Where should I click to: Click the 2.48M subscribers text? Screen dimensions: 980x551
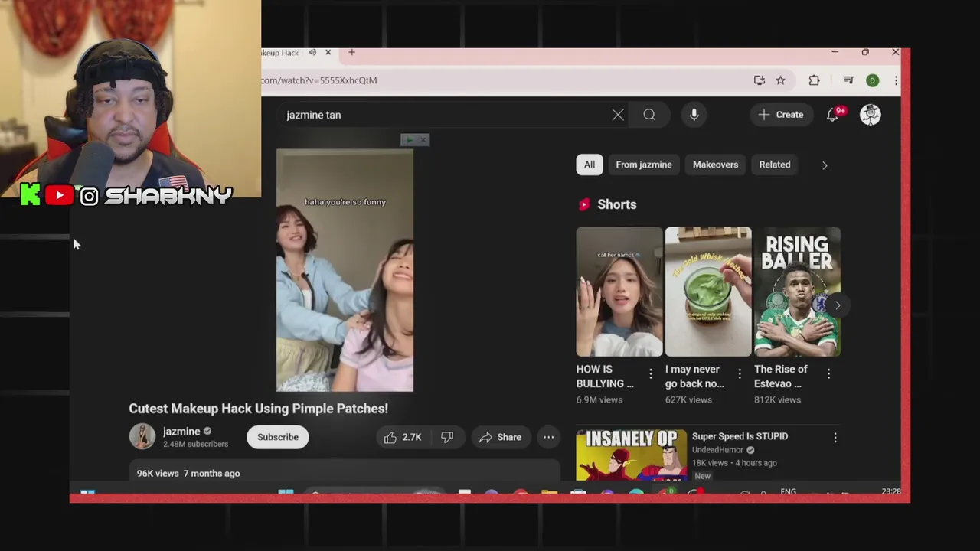195,444
